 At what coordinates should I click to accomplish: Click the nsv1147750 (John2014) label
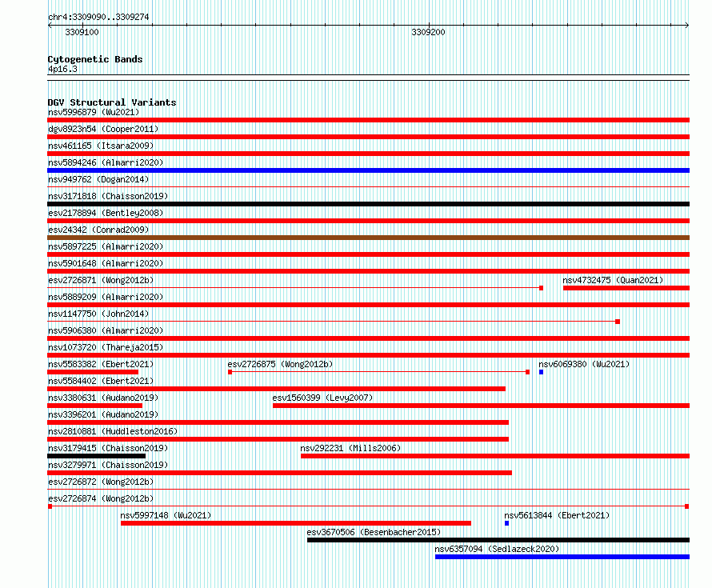coord(98,314)
